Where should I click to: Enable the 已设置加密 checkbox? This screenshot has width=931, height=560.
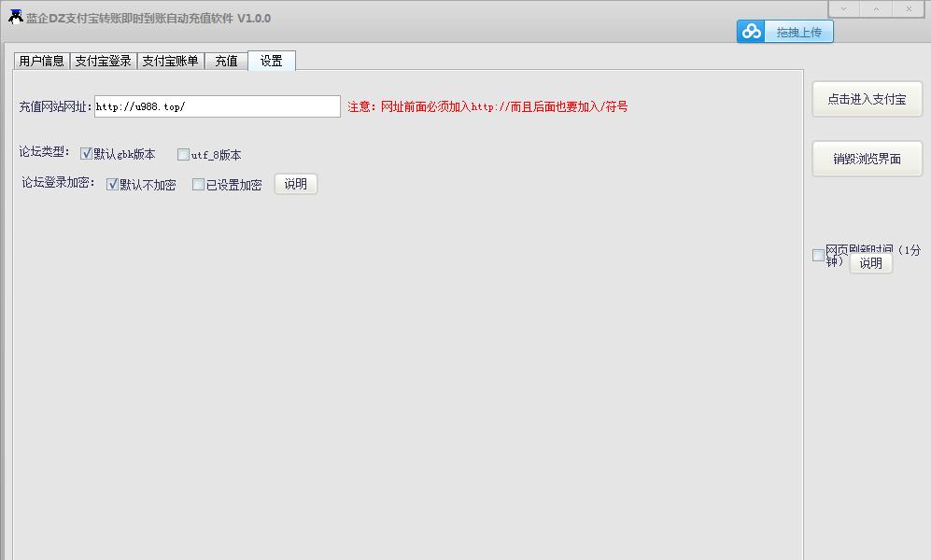(x=198, y=185)
